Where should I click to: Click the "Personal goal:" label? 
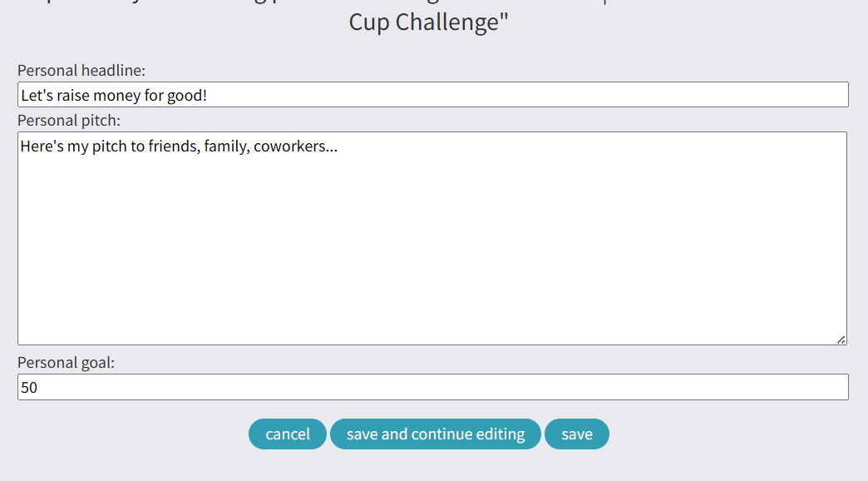(67, 363)
